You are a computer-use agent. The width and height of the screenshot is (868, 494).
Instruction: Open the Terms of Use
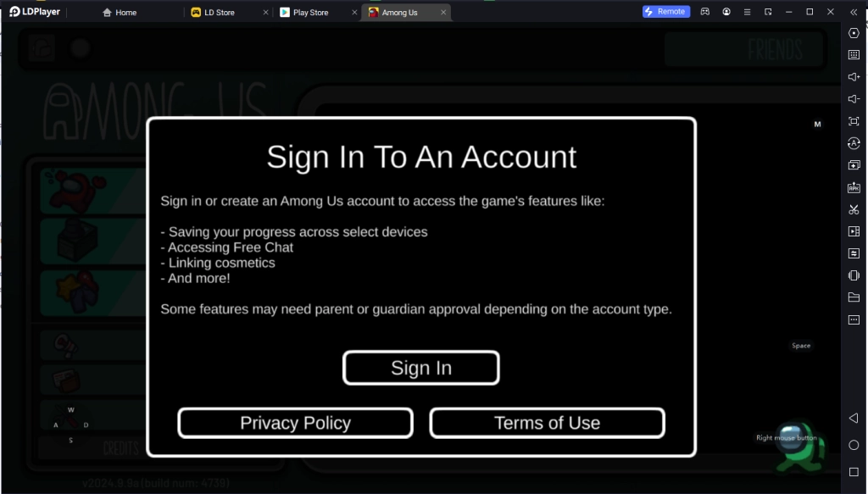547,423
